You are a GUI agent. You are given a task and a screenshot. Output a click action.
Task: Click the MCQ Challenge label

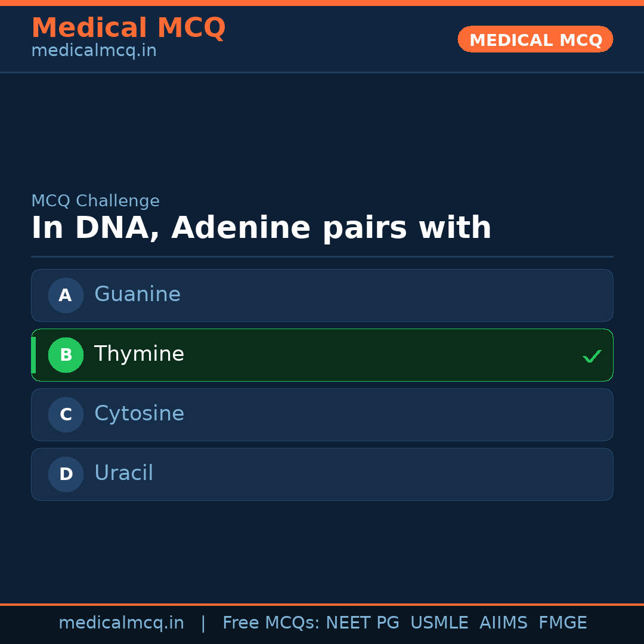point(95,201)
